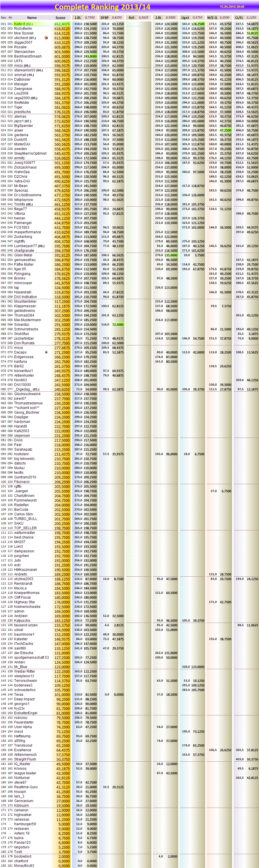Select the name 'Zwergnase'

pos(23,89)
